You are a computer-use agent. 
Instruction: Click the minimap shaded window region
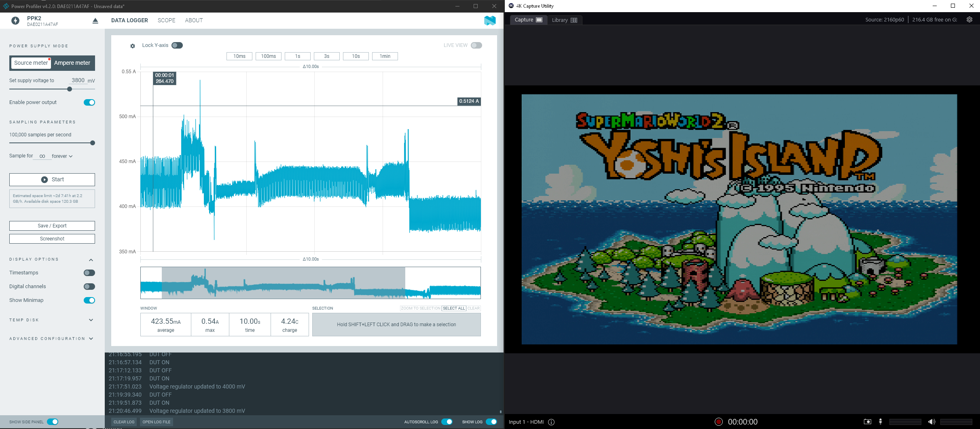click(283, 283)
